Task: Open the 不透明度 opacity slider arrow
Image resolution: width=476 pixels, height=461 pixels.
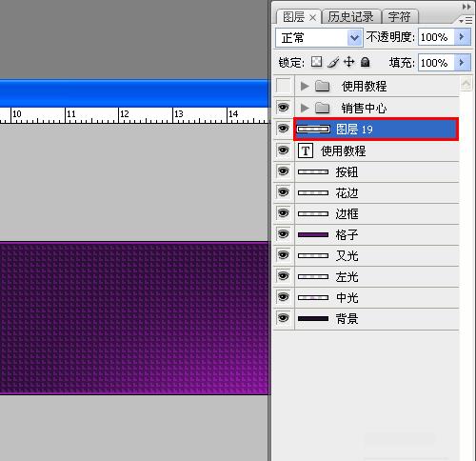Action: tap(462, 37)
